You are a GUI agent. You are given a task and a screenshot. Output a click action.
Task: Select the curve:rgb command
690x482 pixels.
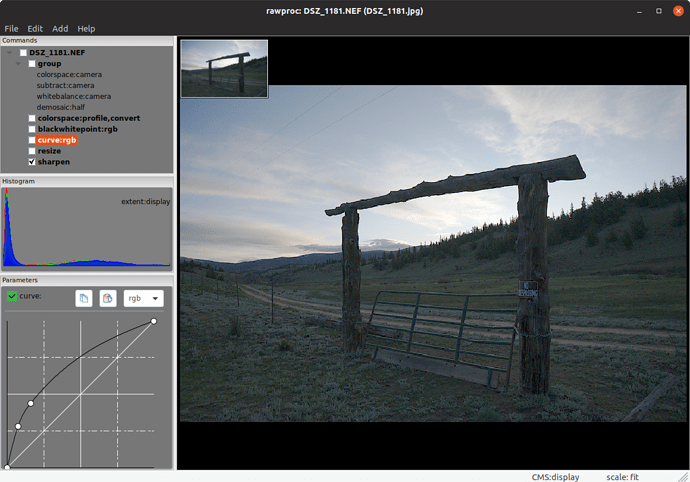coord(57,140)
